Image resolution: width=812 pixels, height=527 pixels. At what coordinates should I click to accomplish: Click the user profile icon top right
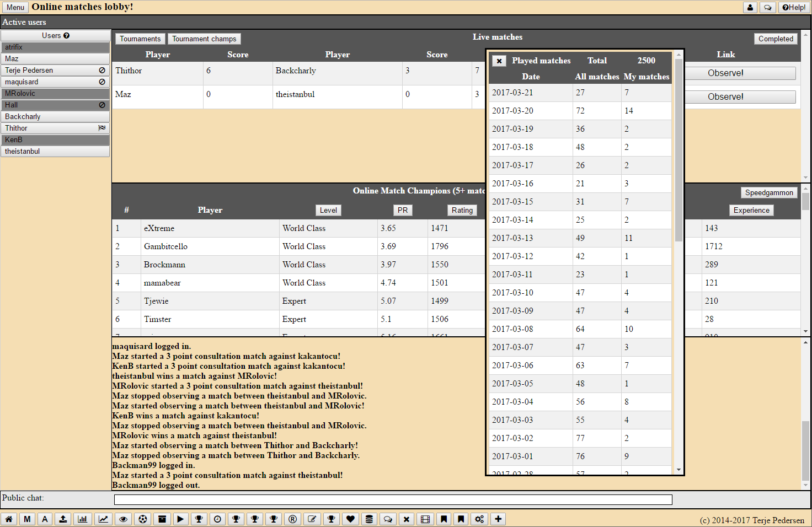(750, 7)
